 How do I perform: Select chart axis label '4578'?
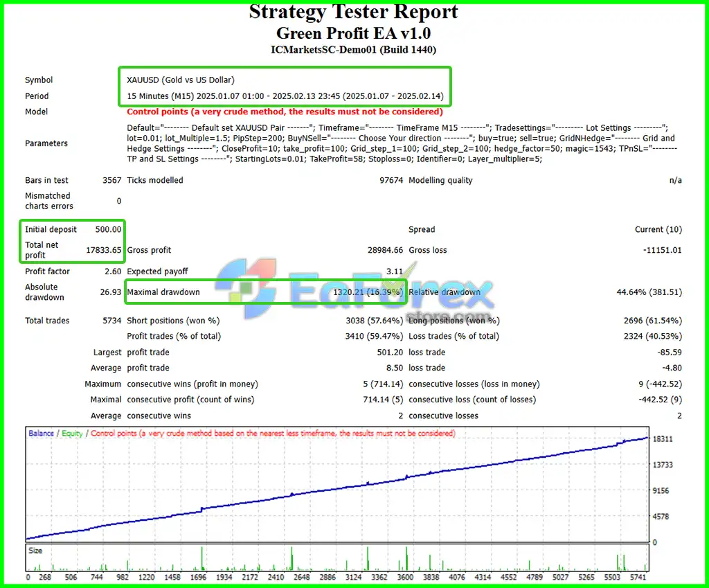tap(661, 517)
